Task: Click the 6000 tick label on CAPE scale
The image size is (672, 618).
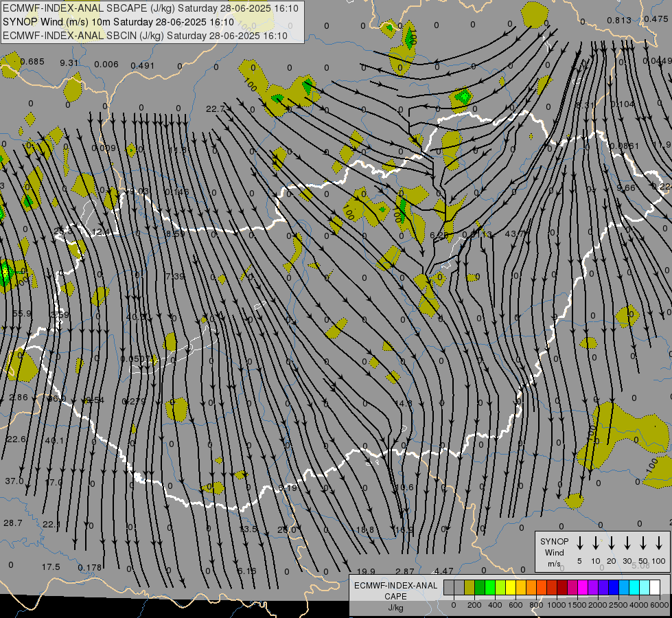Action: click(x=659, y=605)
